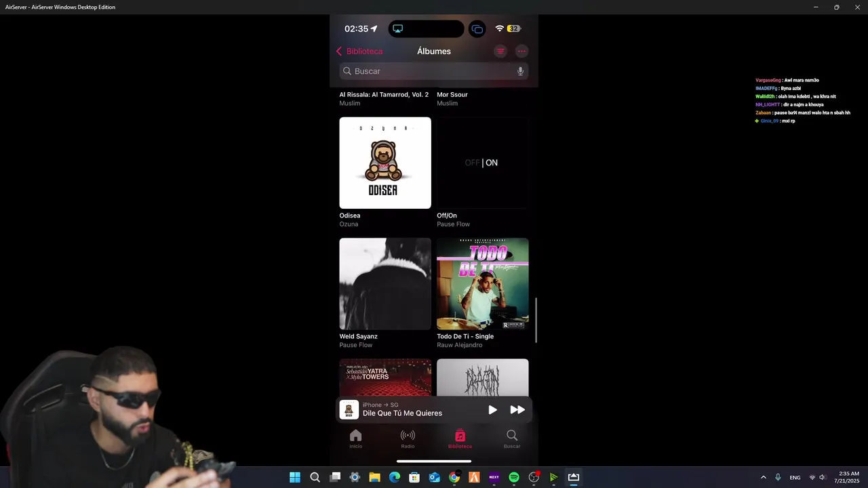Select 'Al Rissala: Al Tamarrod, Vol. 2' title
868x488 pixels.
tap(384, 95)
